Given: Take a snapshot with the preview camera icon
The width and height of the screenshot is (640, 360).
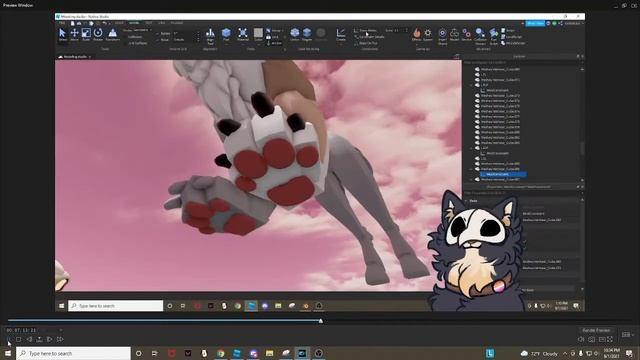Looking at the screenshot, I should coord(591,339).
